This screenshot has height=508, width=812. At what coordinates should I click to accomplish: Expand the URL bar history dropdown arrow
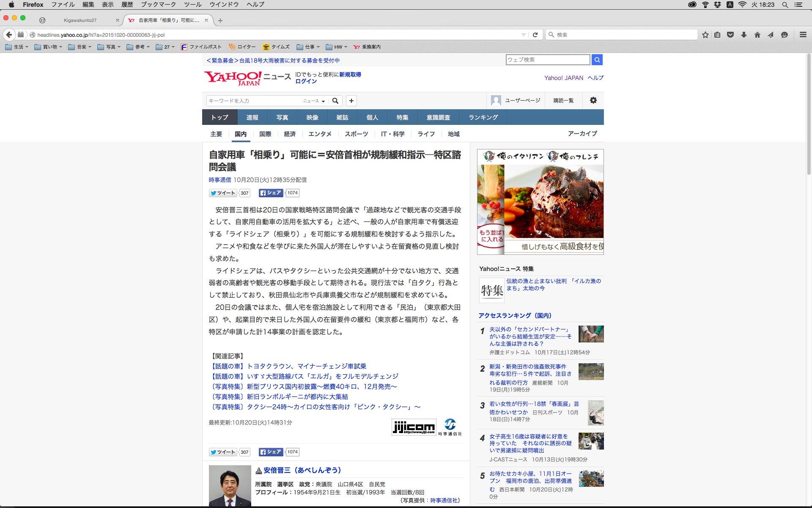(524, 35)
